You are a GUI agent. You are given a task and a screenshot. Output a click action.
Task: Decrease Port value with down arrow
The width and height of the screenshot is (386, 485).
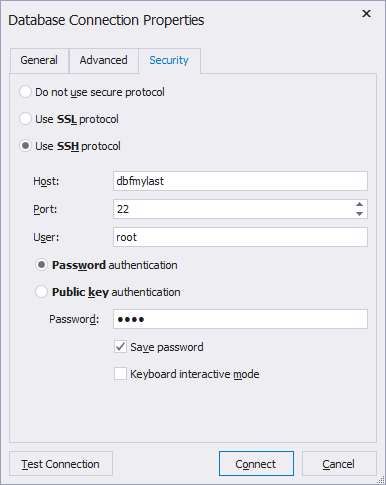(359, 214)
